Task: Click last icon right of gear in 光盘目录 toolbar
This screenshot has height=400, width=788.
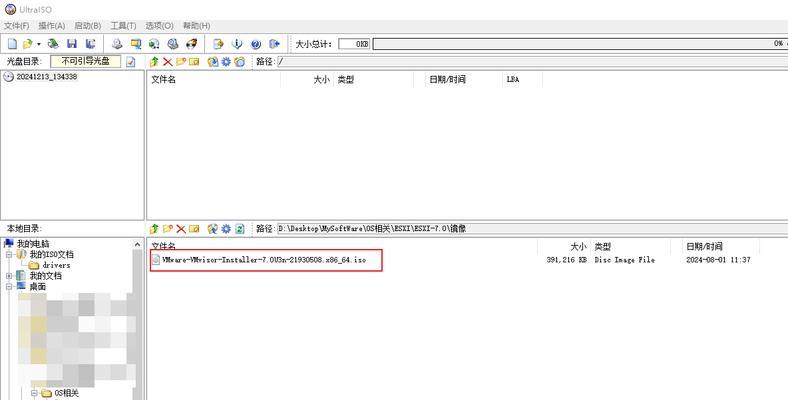Action: pyautogui.click(x=240, y=61)
